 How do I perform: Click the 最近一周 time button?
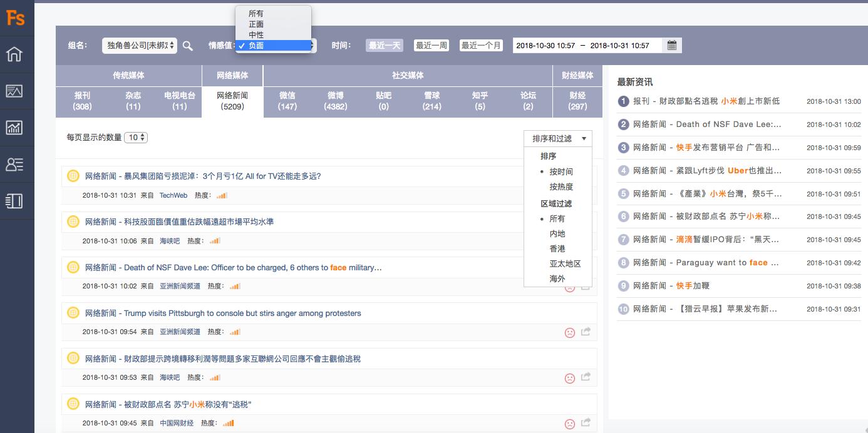coord(431,46)
